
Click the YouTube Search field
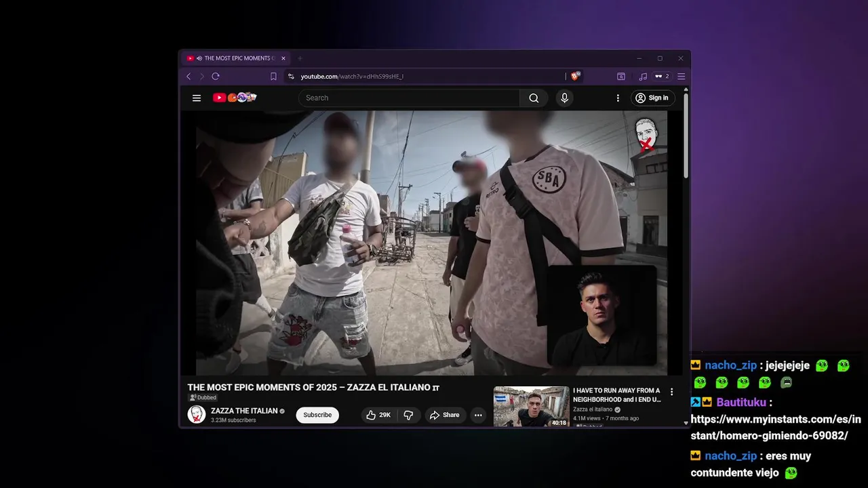(x=409, y=98)
